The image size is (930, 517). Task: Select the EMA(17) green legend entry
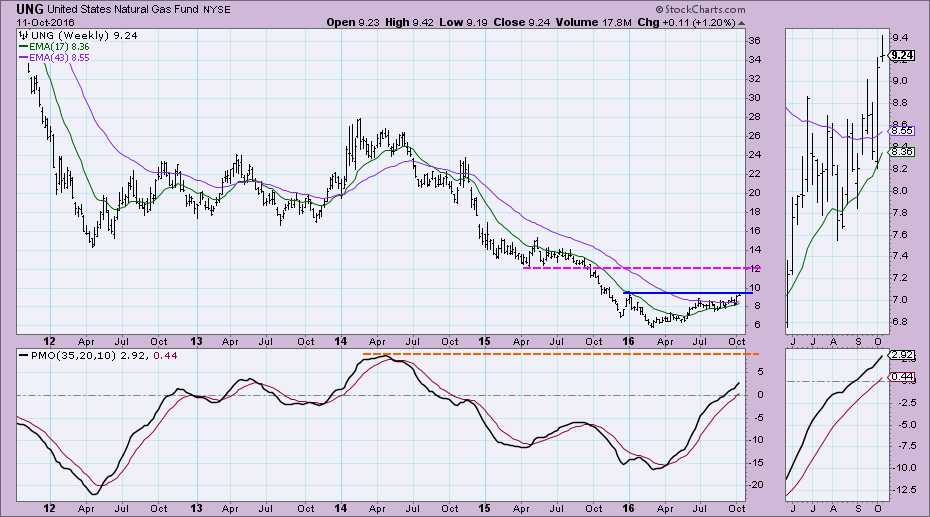[62, 47]
